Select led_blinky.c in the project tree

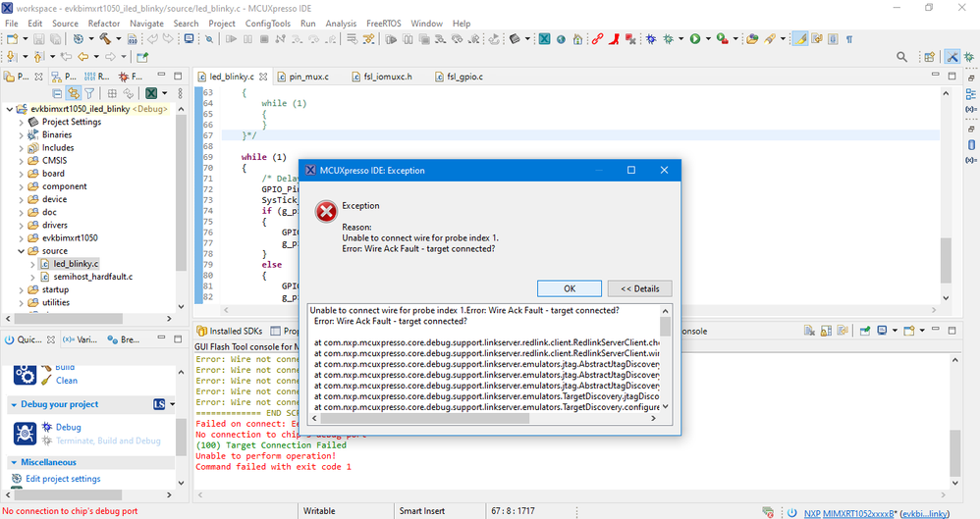point(76,264)
